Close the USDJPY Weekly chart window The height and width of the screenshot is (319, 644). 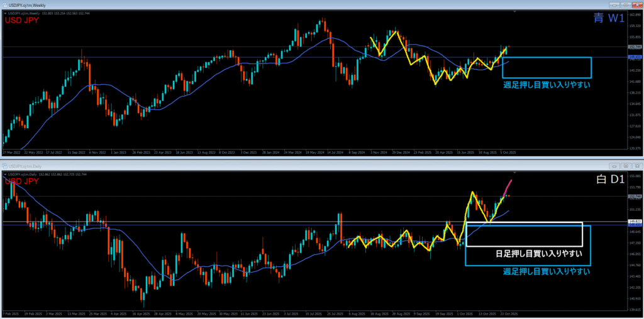pyautogui.click(x=637, y=5)
